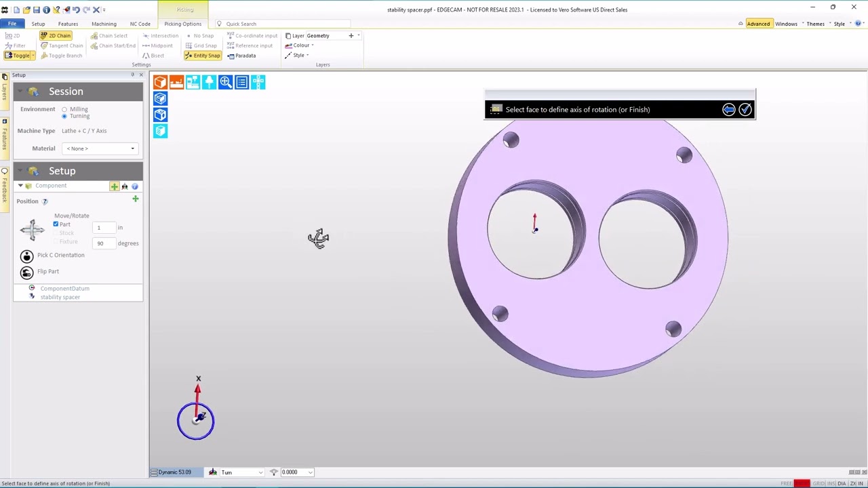Switch to the Setup ribbon tab
Screen dimensions: 868x488
pos(38,24)
